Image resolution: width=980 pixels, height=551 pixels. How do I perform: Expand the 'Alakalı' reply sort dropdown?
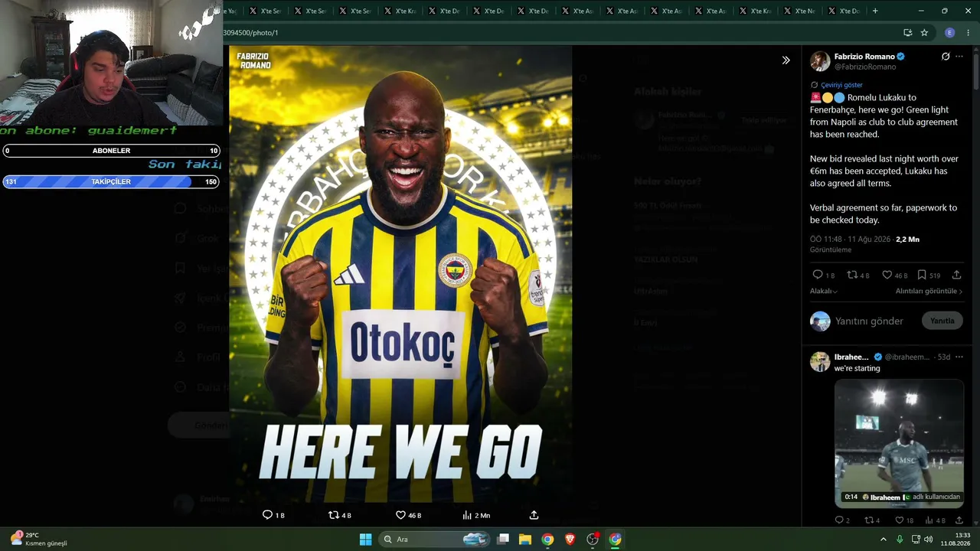[824, 291]
